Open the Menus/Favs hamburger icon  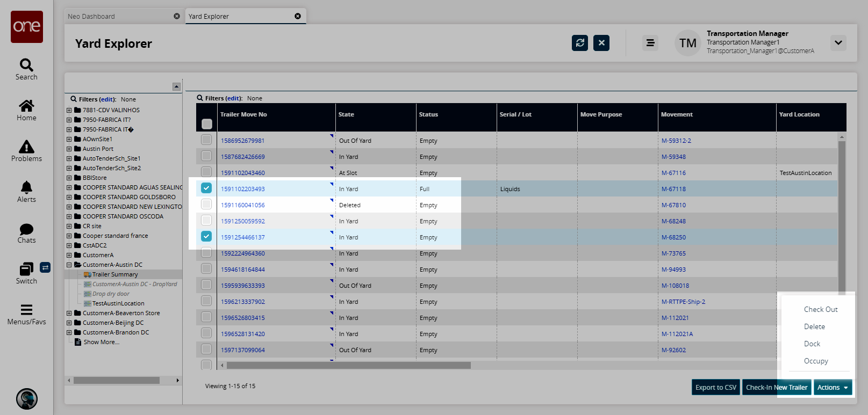(26, 310)
